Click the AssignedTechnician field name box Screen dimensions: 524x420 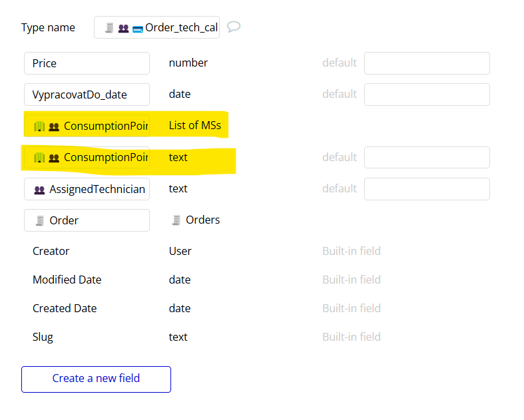click(87, 189)
